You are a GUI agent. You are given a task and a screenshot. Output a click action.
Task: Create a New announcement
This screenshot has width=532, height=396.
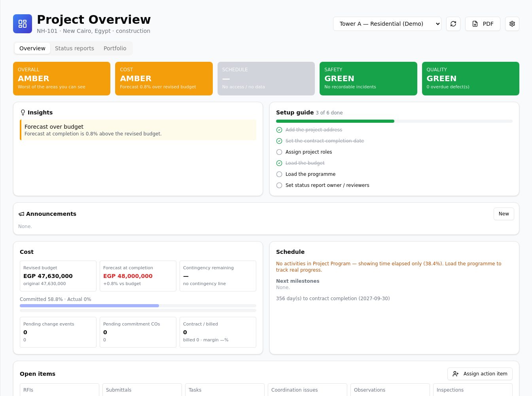[x=504, y=214]
